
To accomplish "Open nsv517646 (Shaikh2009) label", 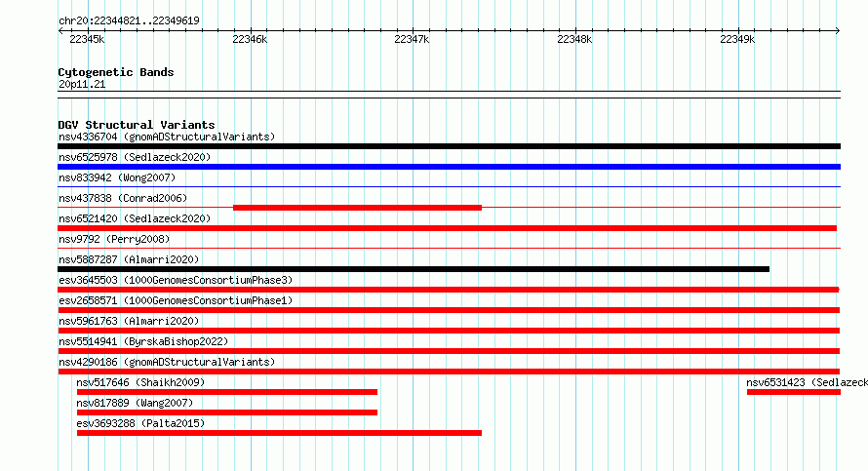I will tap(140, 382).
